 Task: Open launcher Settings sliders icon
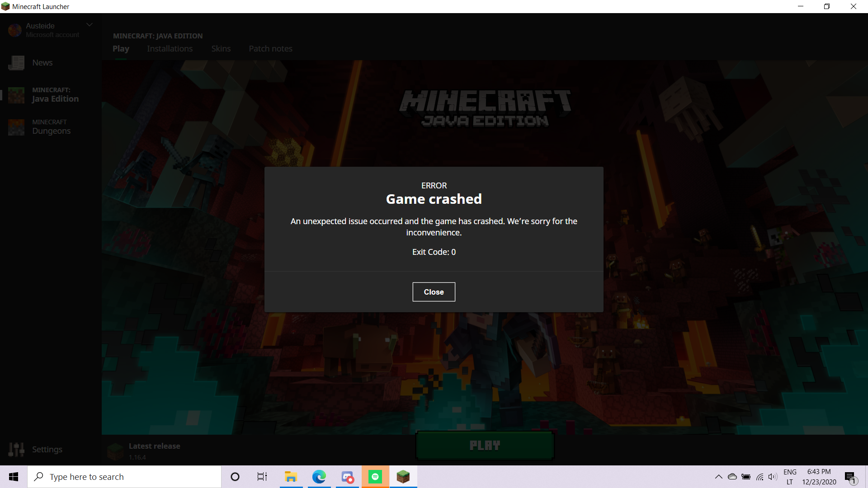pos(17,449)
